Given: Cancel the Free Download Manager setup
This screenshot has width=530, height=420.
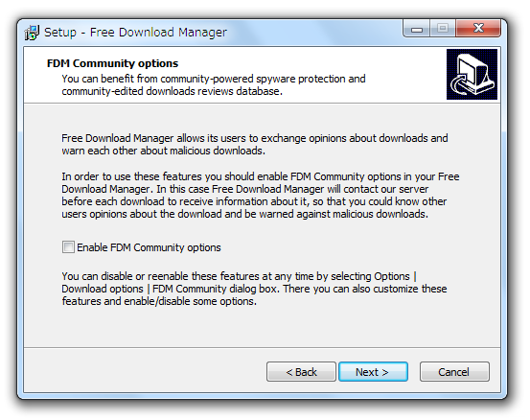Looking at the screenshot, I should (454, 372).
